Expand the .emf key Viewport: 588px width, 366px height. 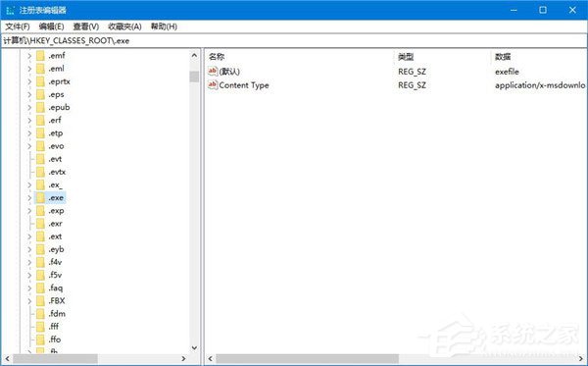coord(29,56)
